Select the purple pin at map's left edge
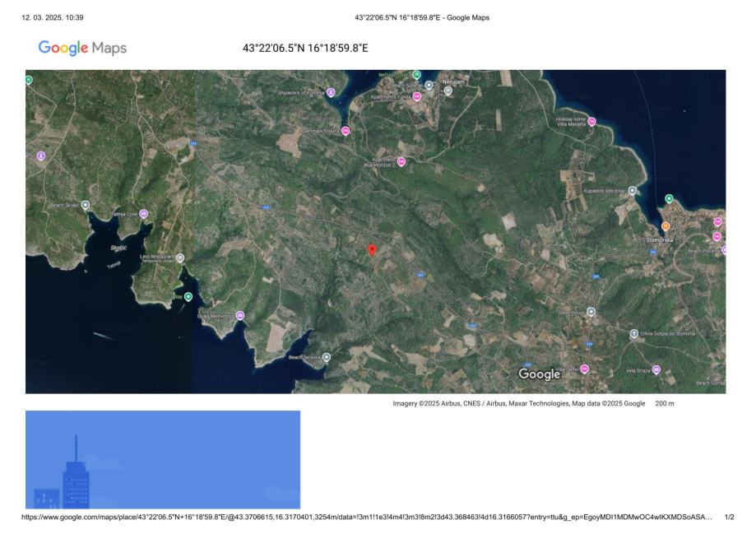The image size is (756, 534). [41, 156]
